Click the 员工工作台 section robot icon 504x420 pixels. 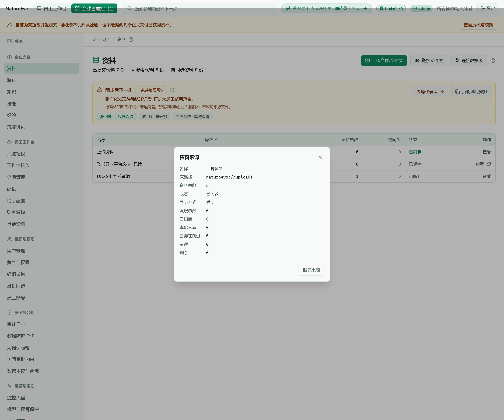tap(9, 142)
